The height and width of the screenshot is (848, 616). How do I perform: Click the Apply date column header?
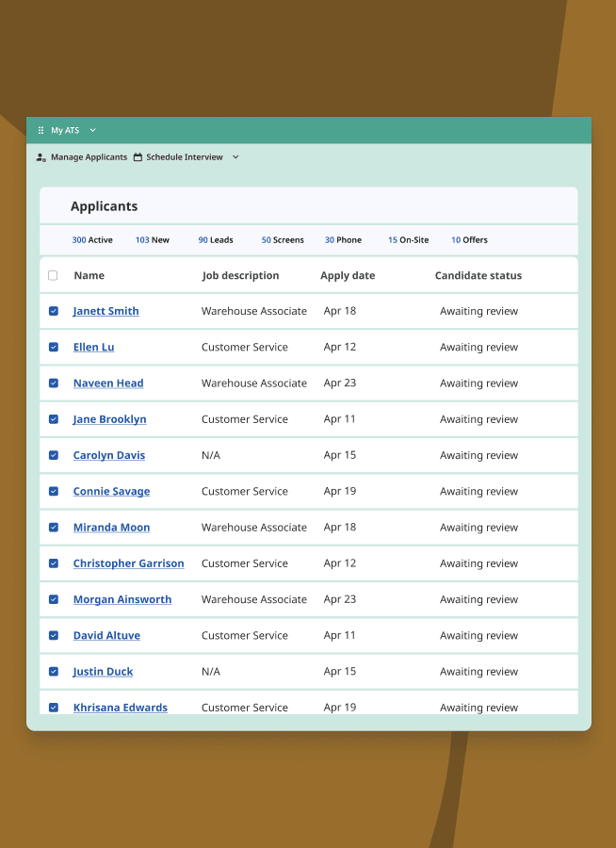coord(348,276)
